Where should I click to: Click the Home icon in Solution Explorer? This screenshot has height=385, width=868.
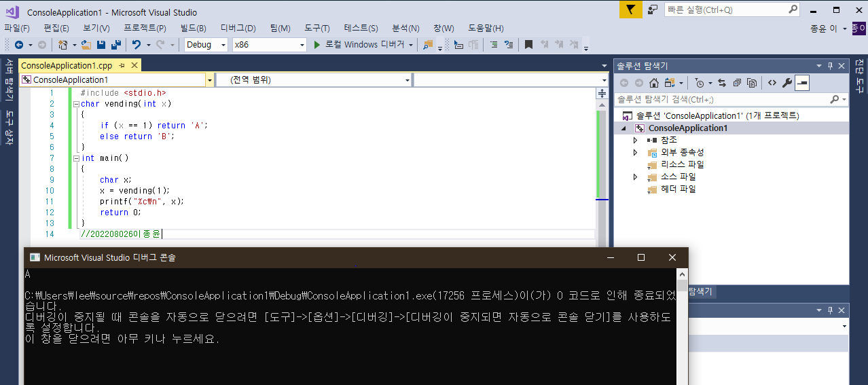tap(654, 83)
